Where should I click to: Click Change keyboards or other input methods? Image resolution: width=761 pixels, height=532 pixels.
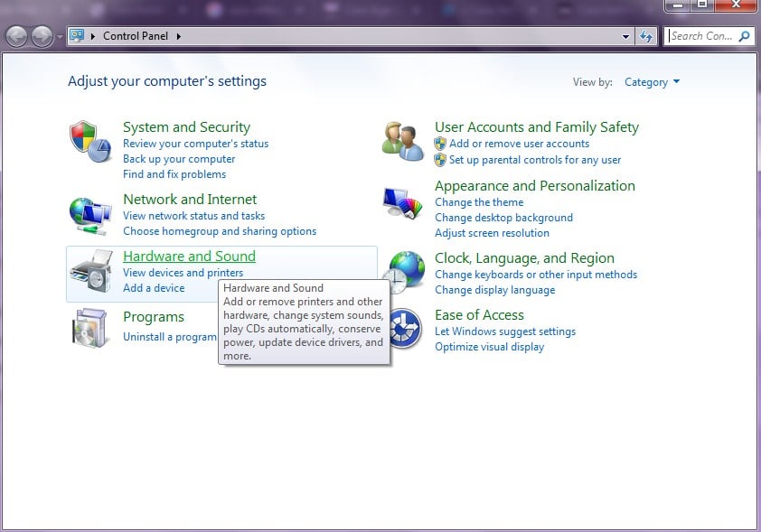pos(536,275)
